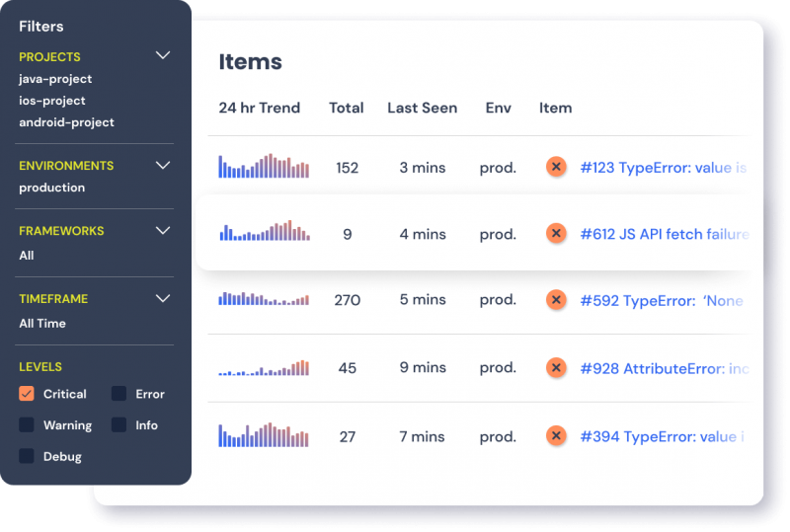Open the trend sparkline for the 270-total row
790x532 pixels.
pos(264,299)
